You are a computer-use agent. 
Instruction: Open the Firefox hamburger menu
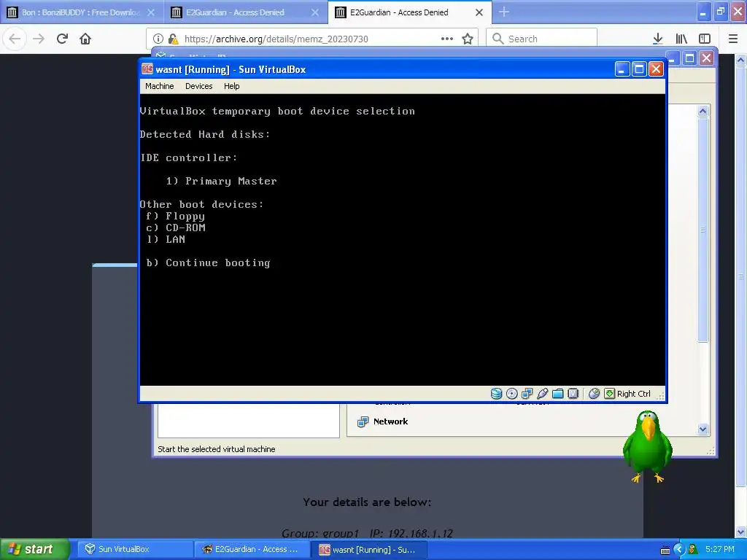[733, 39]
